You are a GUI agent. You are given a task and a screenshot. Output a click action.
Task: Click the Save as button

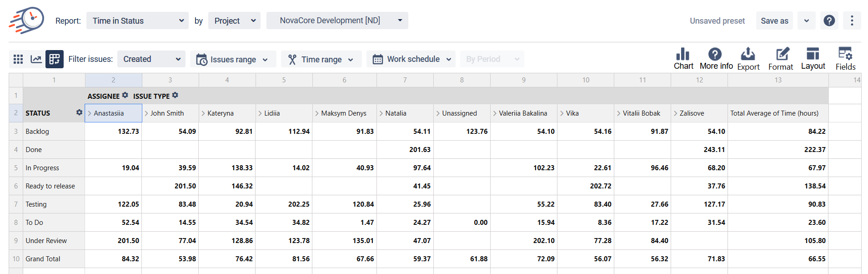click(774, 21)
